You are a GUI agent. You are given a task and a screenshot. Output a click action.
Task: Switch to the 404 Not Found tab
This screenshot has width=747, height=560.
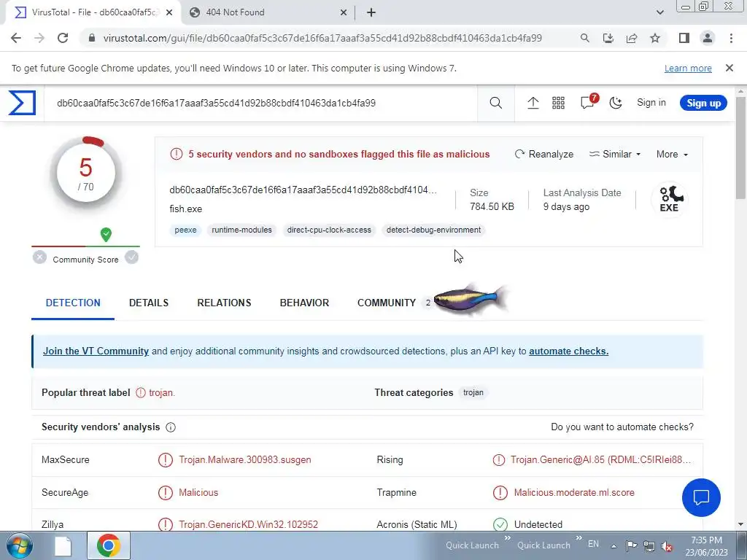(x=267, y=12)
